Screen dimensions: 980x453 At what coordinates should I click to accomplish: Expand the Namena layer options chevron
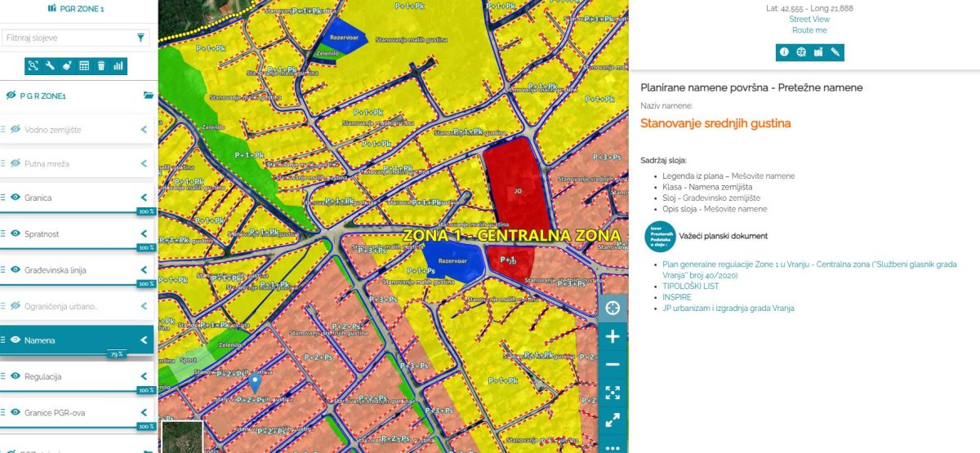[144, 340]
